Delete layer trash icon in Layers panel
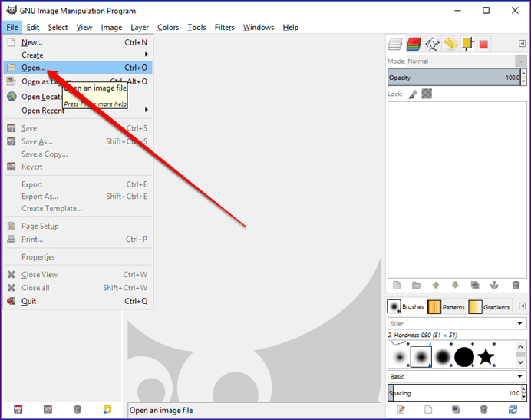 [x=516, y=285]
